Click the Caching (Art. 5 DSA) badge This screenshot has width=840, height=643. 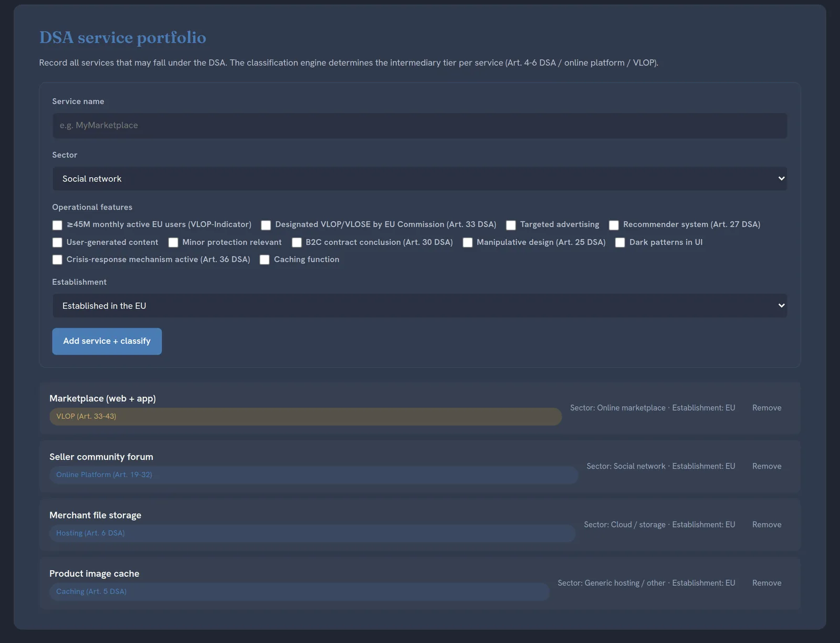click(299, 592)
